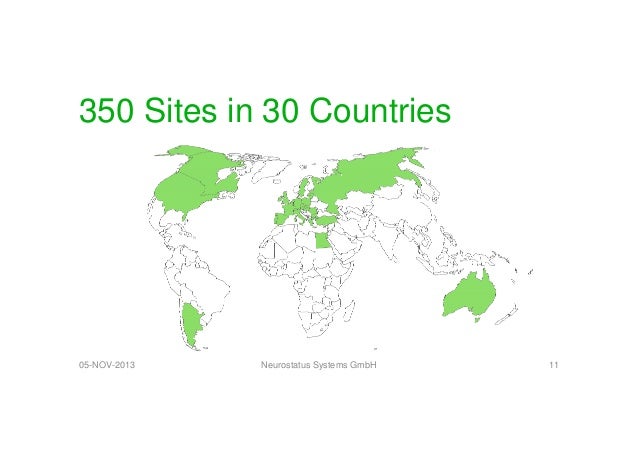
Task: Click the green Australia region on the map
Action: [x=470, y=295]
